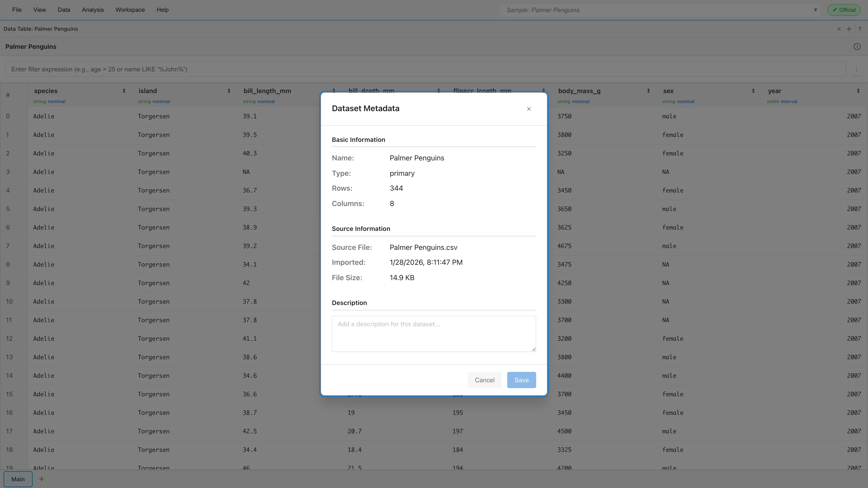The height and width of the screenshot is (488, 868).
Task: Select the Palmer Penguins.csv source file text
Action: [x=424, y=248]
